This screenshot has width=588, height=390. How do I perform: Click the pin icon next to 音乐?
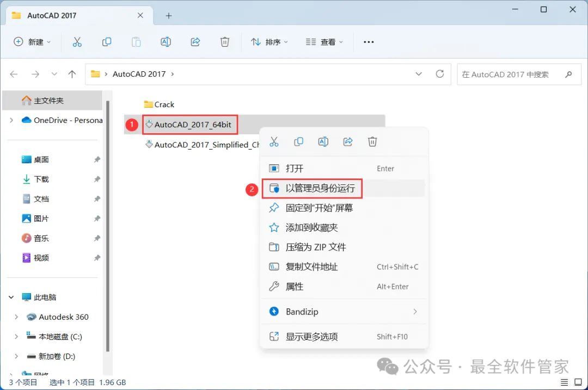pos(97,238)
